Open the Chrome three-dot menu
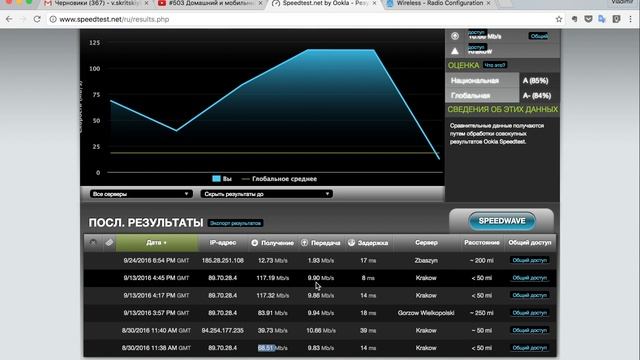 click(x=631, y=19)
